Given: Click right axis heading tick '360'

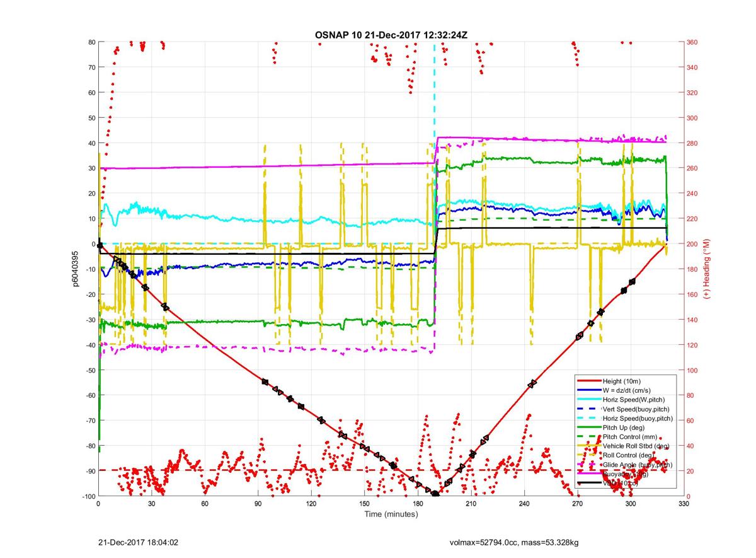Looking at the screenshot, I should click(692, 42).
